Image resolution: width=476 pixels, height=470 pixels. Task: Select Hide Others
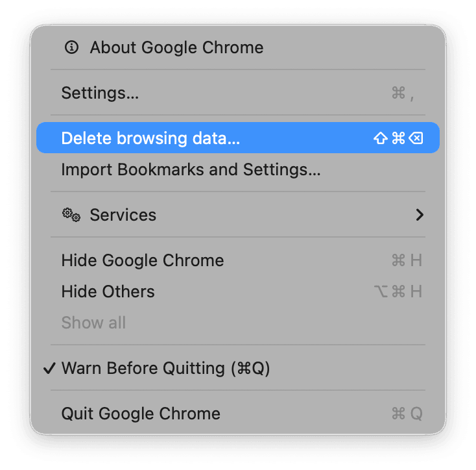click(108, 291)
